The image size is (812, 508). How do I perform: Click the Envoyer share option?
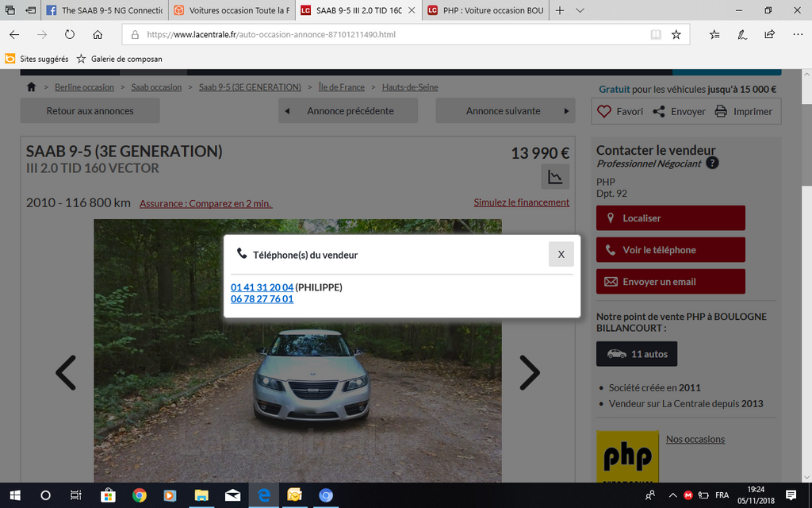point(679,111)
